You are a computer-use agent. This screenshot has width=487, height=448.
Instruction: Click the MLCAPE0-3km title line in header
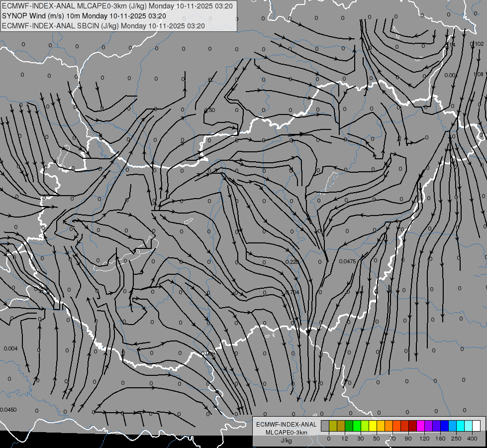click(117, 6)
